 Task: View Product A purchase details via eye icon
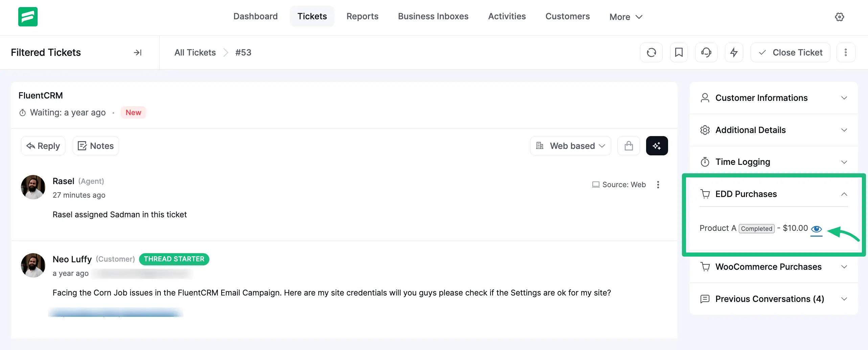tap(817, 229)
